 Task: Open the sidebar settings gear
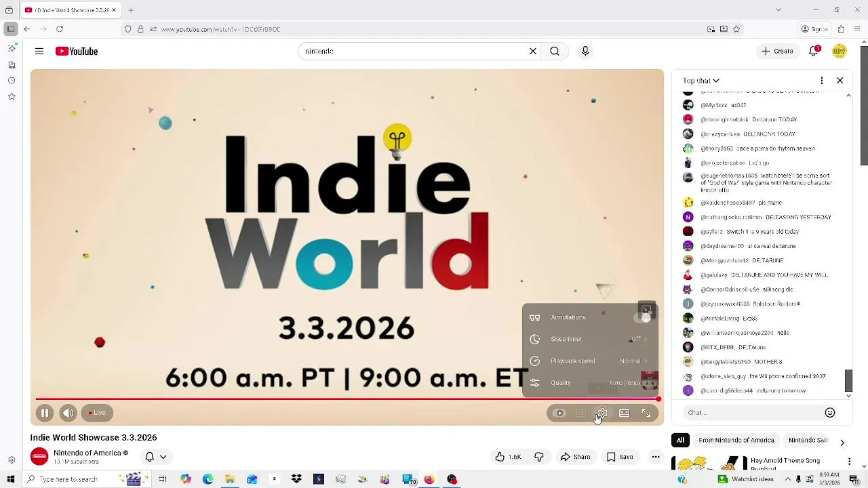(12, 460)
